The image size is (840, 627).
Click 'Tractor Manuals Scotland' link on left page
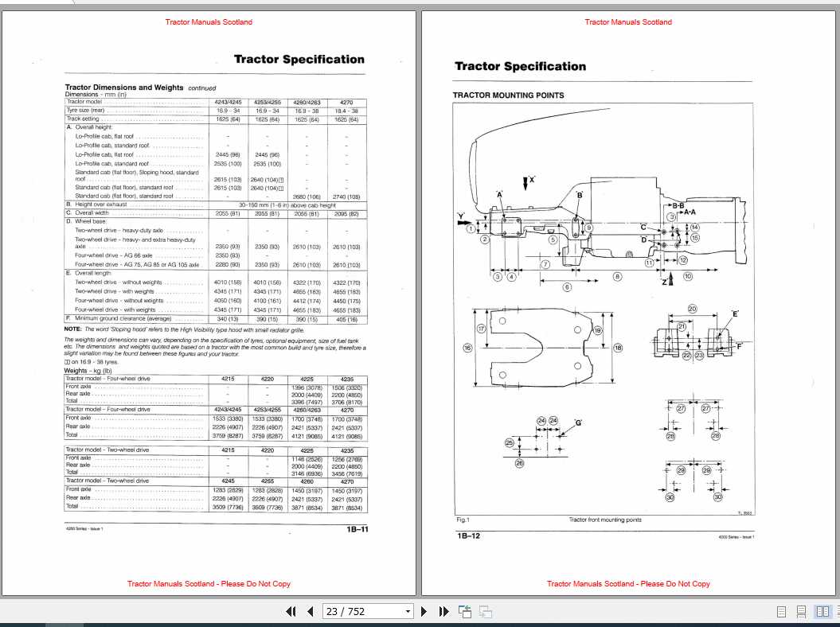click(x=209, y=22)
